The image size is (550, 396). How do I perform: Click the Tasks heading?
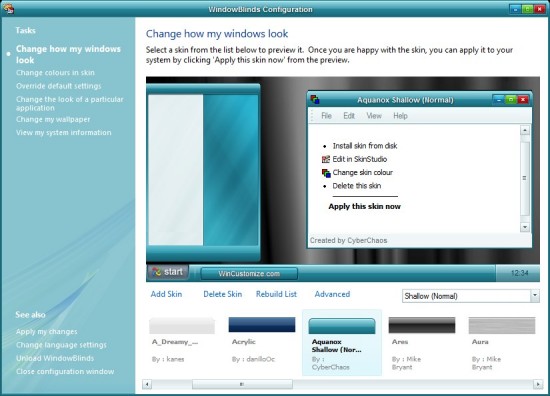tap(25, 31)
